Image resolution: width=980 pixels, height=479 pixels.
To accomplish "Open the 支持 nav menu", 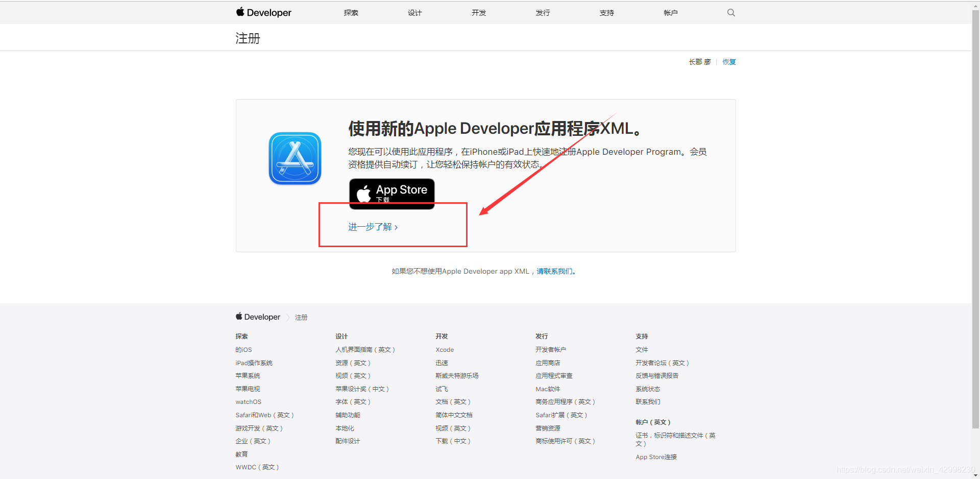I will point(607,13).
